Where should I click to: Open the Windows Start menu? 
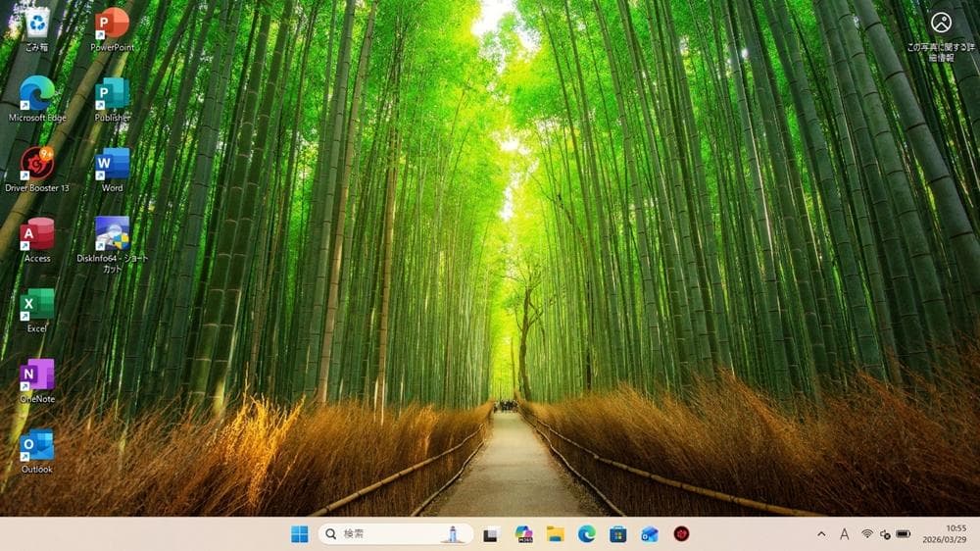tap(299, 534)
